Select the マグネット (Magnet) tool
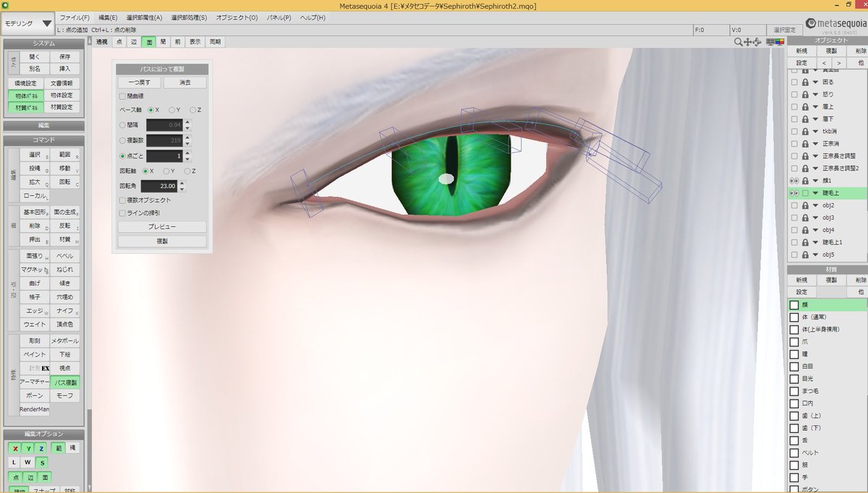Screen dimensions: 868x493 tap(34, 270)
